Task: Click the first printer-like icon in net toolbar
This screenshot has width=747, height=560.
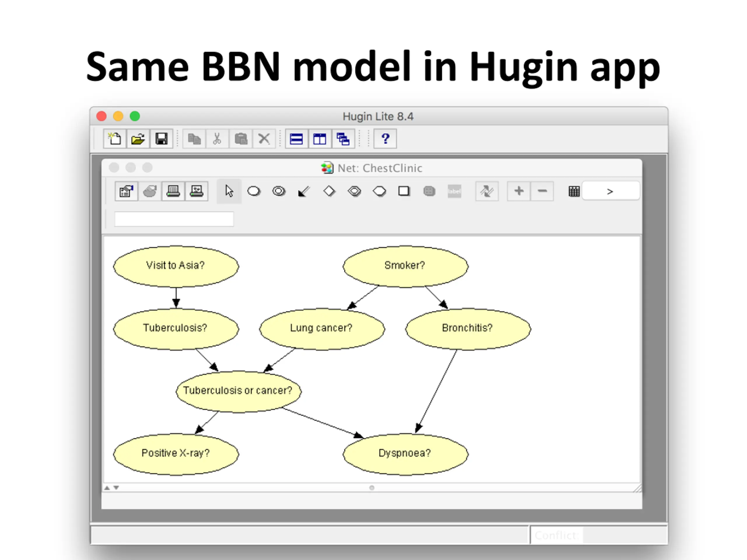Action: coord(173,191)
